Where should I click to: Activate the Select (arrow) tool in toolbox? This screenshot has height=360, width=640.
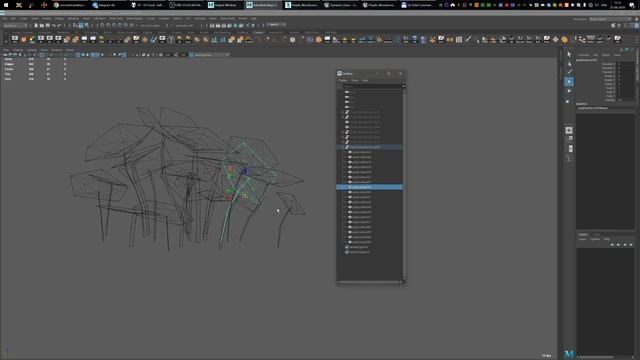tap(569, 54)
